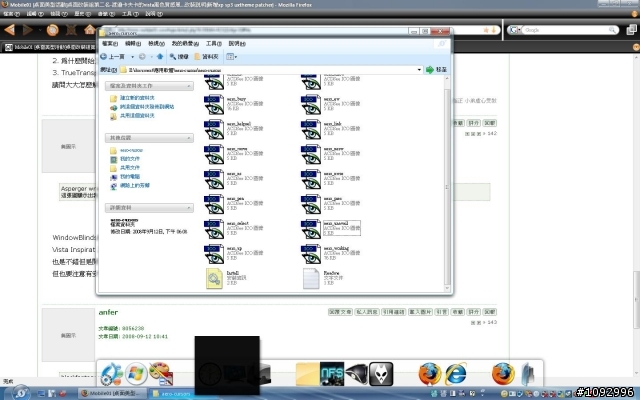Open the Explorer 我的最愛(A) menu

pyautogui.click(x=185, y=43)
